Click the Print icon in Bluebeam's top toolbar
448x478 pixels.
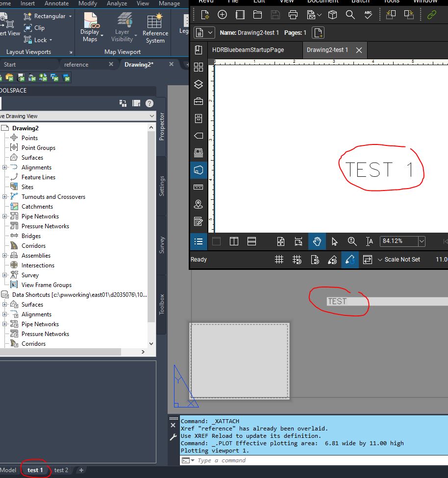(x=293, y=14)
